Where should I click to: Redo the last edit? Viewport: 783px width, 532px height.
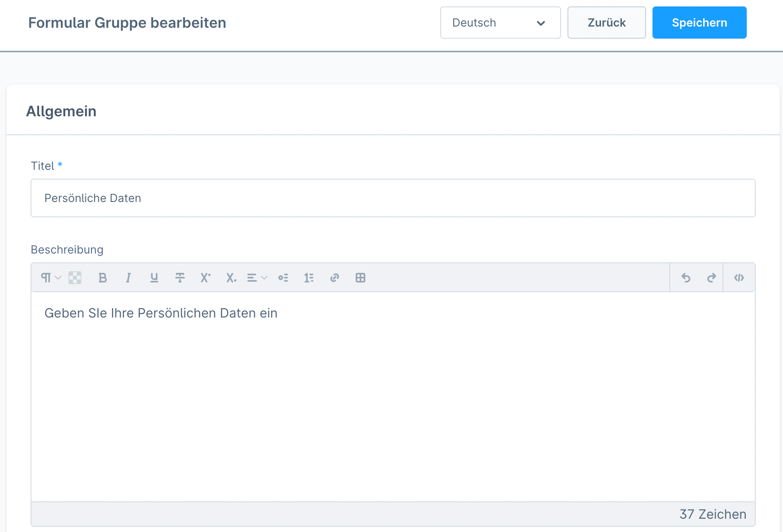[712, 278]
